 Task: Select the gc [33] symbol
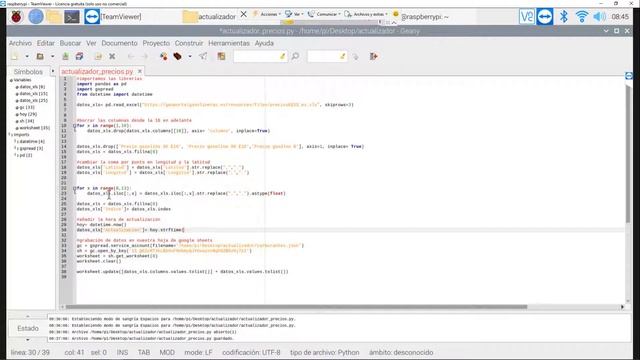coord(25,107)
